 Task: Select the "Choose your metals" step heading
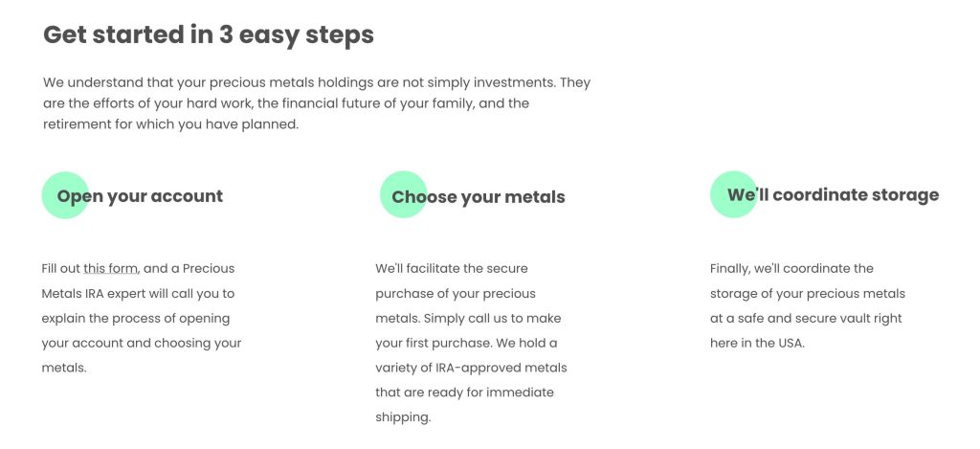(479, 197)
